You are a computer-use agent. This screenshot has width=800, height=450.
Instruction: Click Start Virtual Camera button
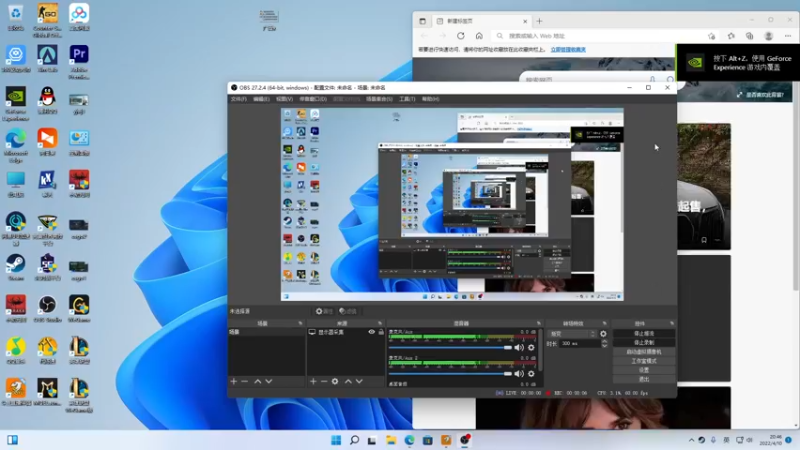point(644,352)
